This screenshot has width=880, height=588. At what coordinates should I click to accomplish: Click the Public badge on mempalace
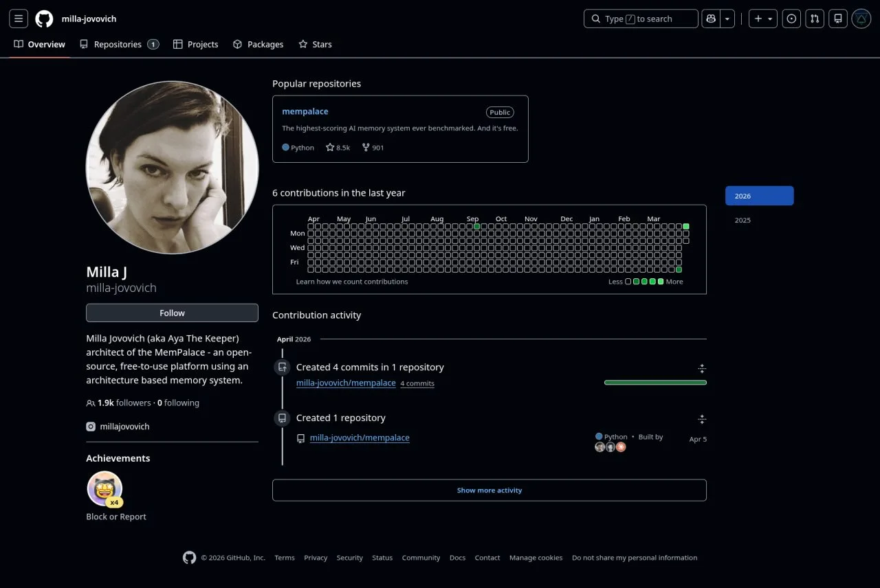point(500,112)
